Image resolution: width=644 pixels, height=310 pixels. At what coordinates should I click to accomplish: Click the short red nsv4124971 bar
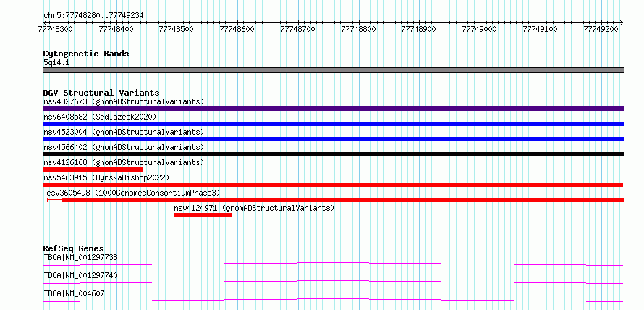pyautogui.click(x=203, y=215)
